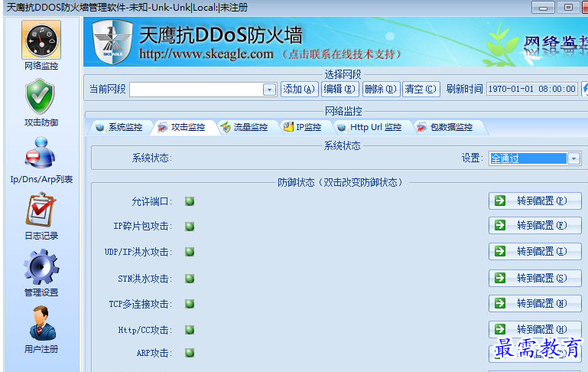
Task: Expand the 当前网段 dropdown arrow
Action: pyautogui.click(x=269, y=90)
